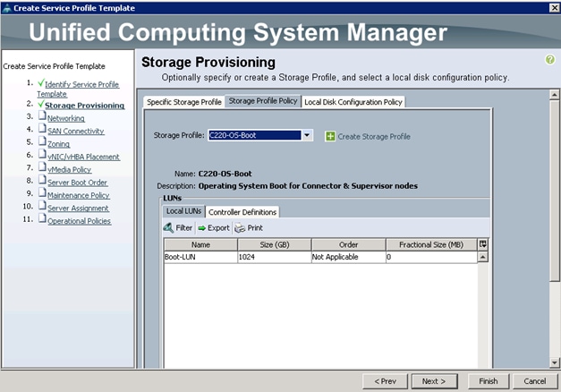Open the Maintenance Policy step link
Screen dimensions: 561x392
79,195
